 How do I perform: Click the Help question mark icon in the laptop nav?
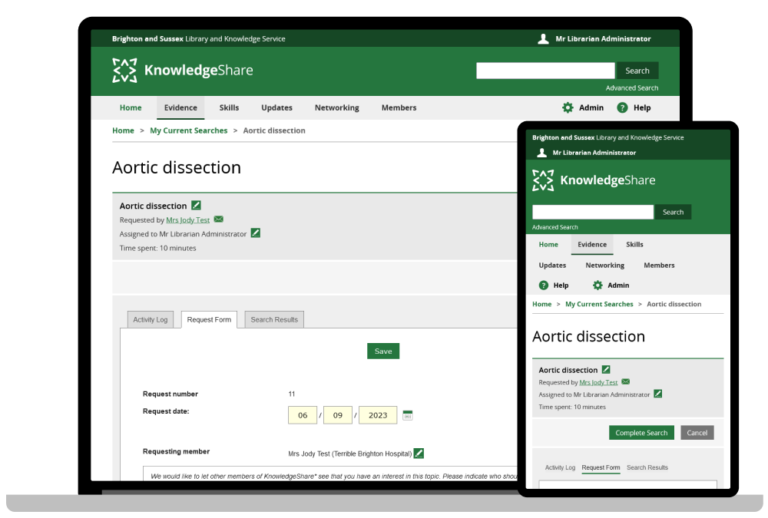pos(622,108)
